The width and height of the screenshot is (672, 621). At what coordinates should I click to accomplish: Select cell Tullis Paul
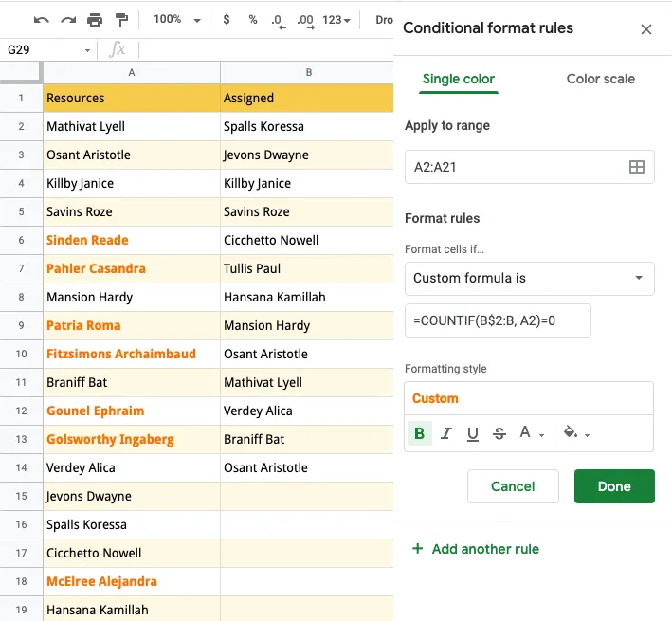[x=307, y=268]
